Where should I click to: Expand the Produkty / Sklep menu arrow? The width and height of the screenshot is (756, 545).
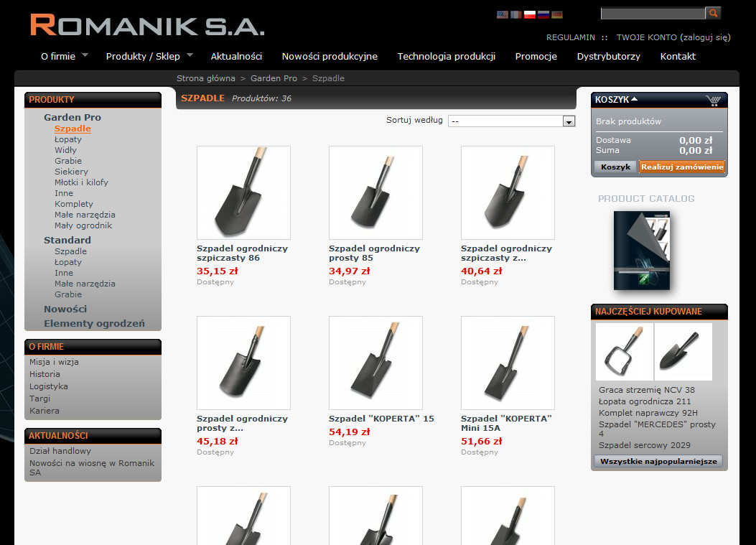[x=190, y=55]
